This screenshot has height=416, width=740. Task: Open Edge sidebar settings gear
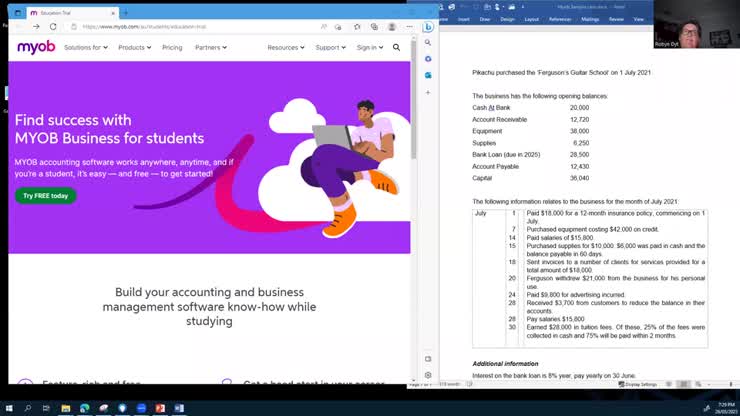(x=428, y=375)
